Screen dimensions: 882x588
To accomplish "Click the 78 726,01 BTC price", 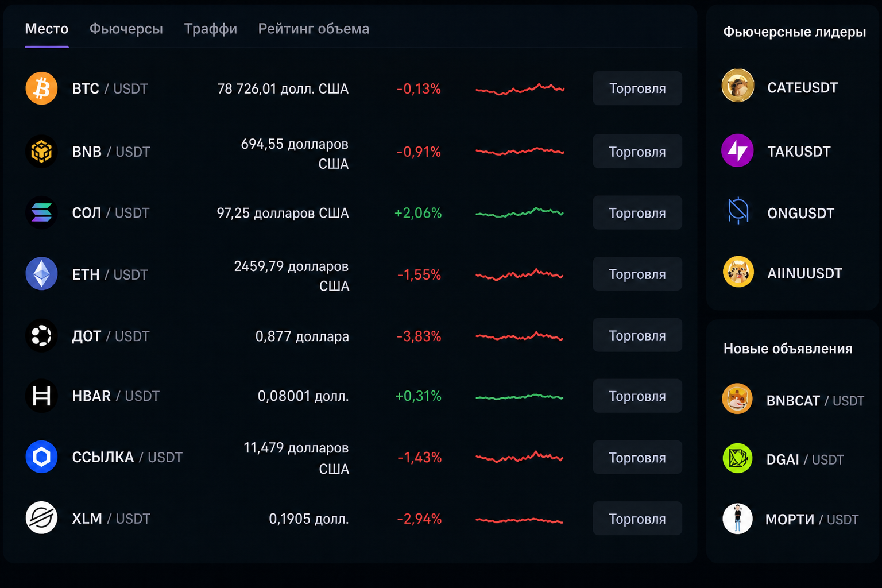I will [283, 88].
